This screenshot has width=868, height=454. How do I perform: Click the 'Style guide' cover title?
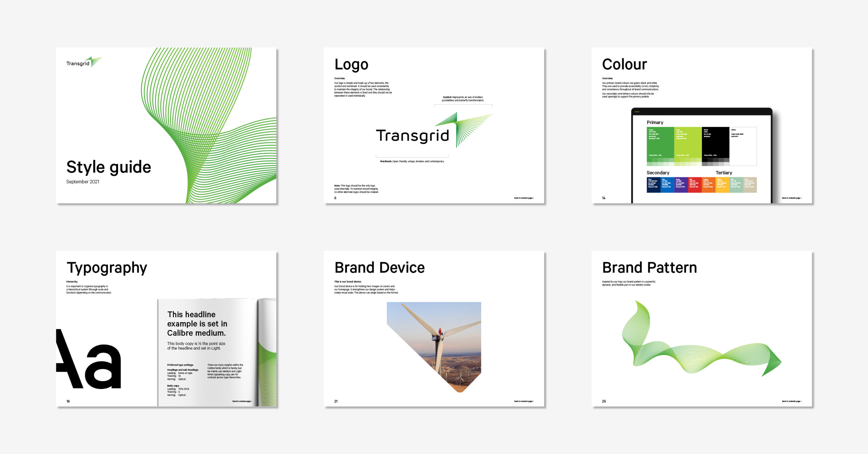(x=108, y=167)
